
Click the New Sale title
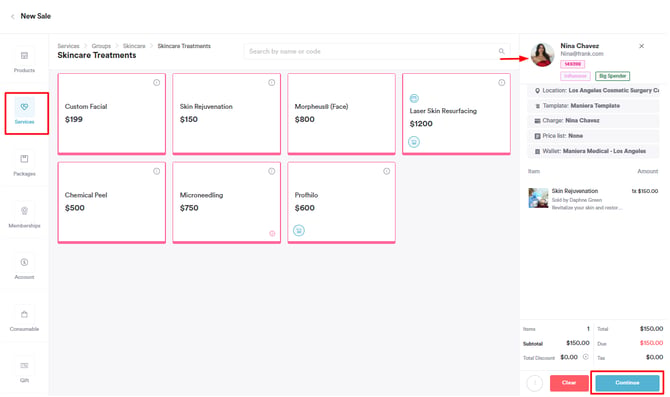[35, 16]
